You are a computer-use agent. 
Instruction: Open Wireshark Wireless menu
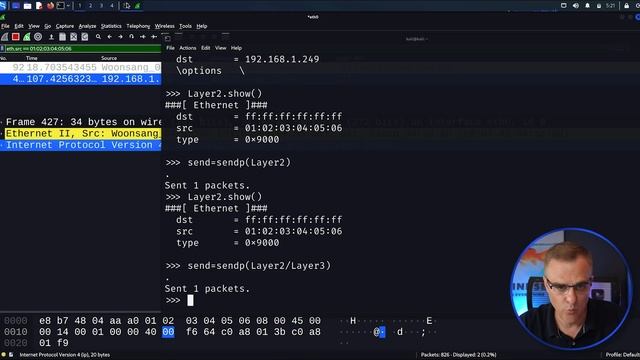[164, 26]
